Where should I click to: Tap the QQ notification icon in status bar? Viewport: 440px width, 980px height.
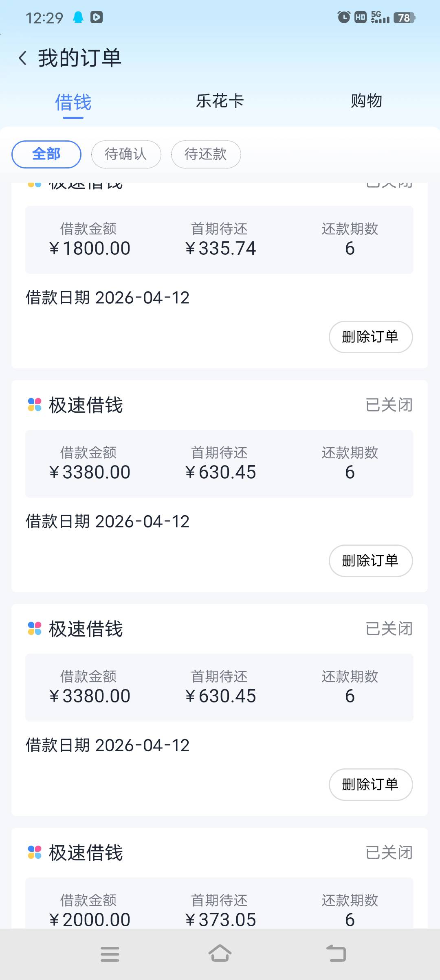click(x=78, y=17)
